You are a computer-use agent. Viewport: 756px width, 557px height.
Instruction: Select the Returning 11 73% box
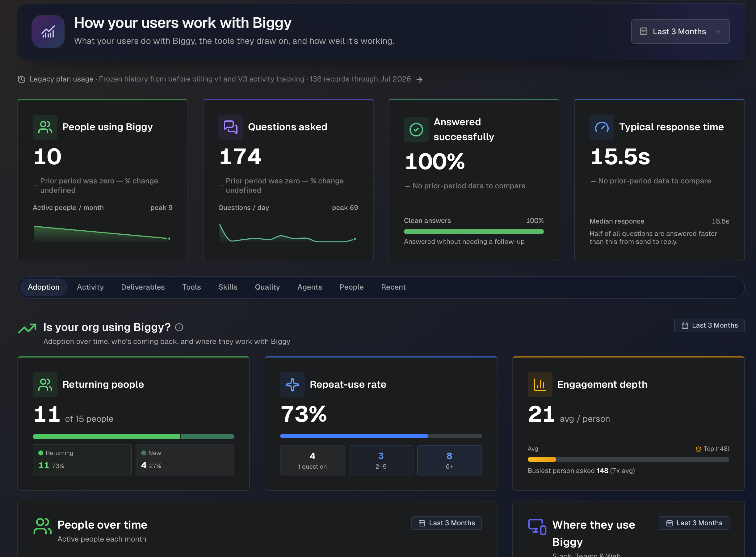tap(82, 459)
